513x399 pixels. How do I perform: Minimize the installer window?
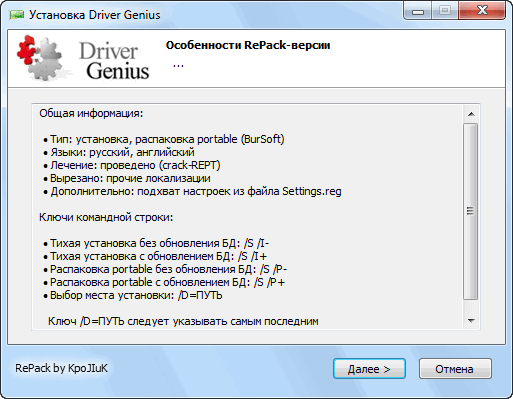[x=418, y=11]
